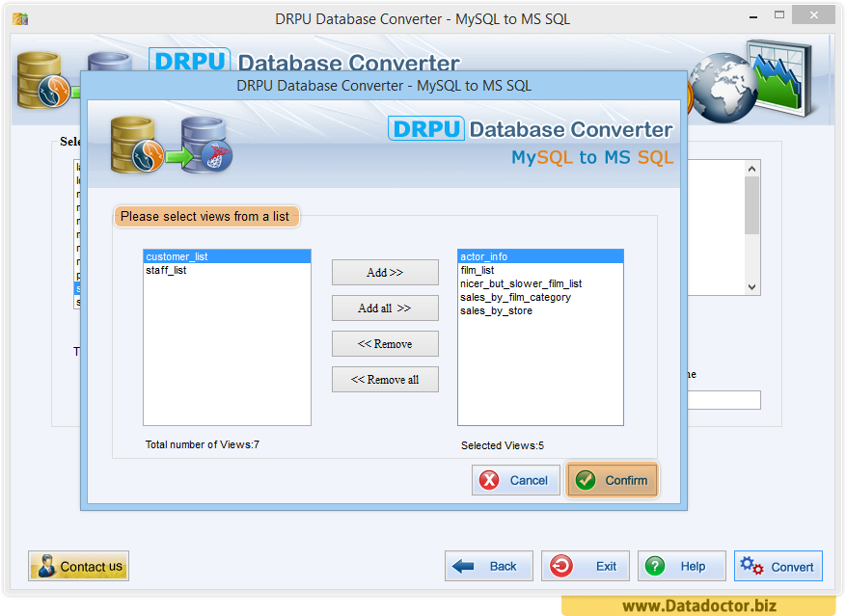Confirm the selected views

[x=612, y=479]
